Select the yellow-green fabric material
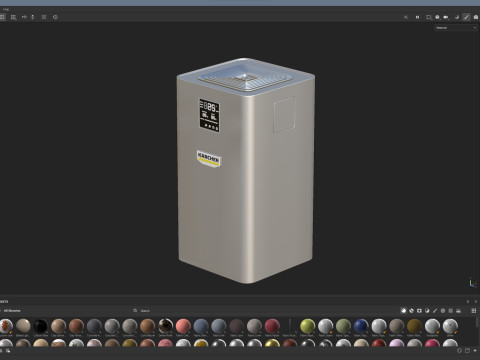480x360 pixels. (307, 326)
